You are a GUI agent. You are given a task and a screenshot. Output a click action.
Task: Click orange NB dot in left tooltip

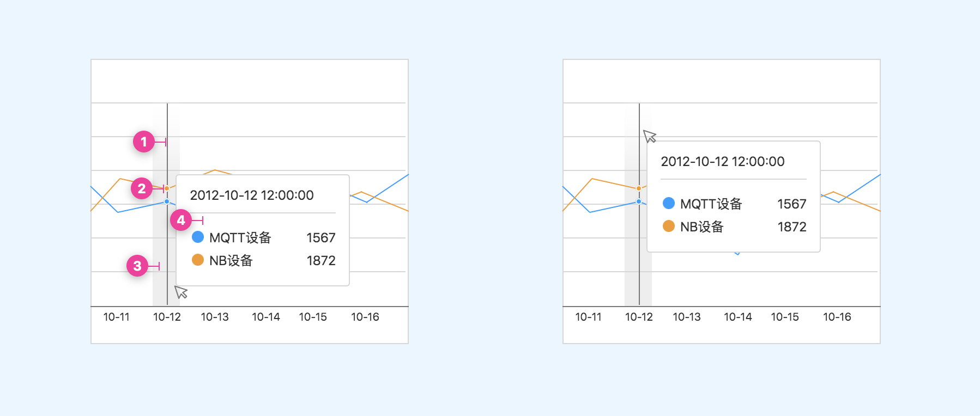[198, 260]
